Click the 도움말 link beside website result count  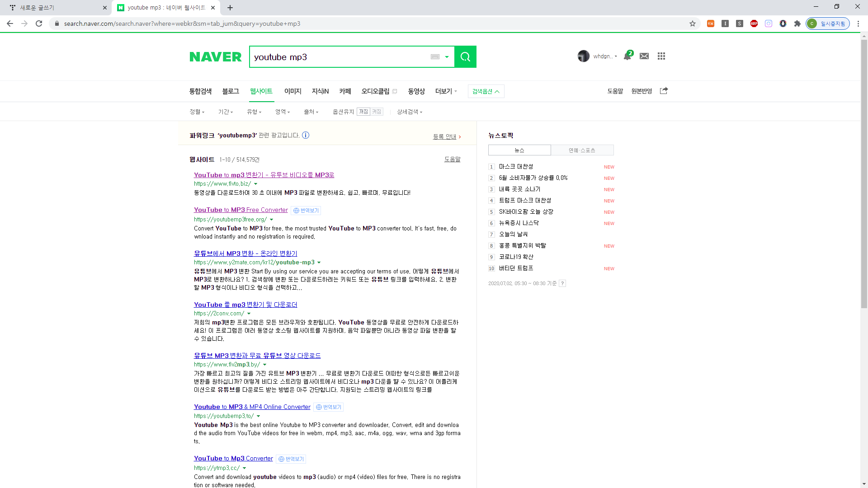tap(452, 159)
